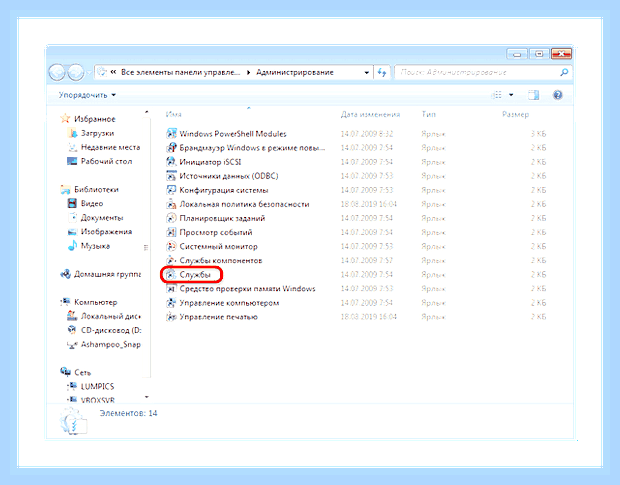This screenshot has height=485, width=620.
Task: Select the Просмотр событий file name
Action: (216, 232)
